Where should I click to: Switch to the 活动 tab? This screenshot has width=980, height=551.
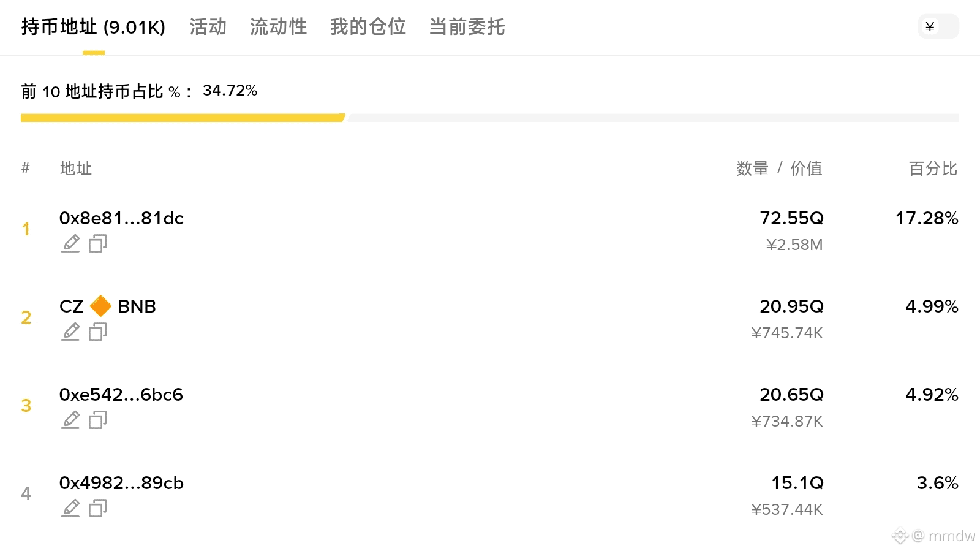click(x=208, y=26)
